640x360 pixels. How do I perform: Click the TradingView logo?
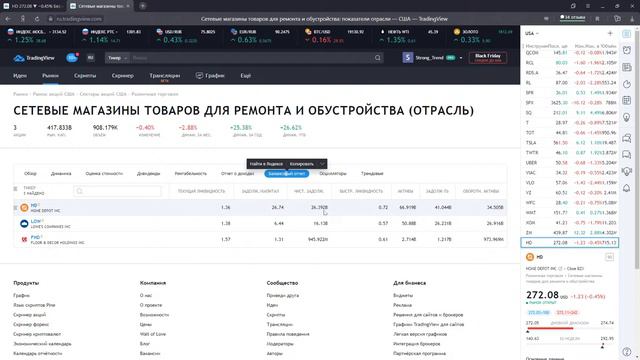tap(34, 58)
